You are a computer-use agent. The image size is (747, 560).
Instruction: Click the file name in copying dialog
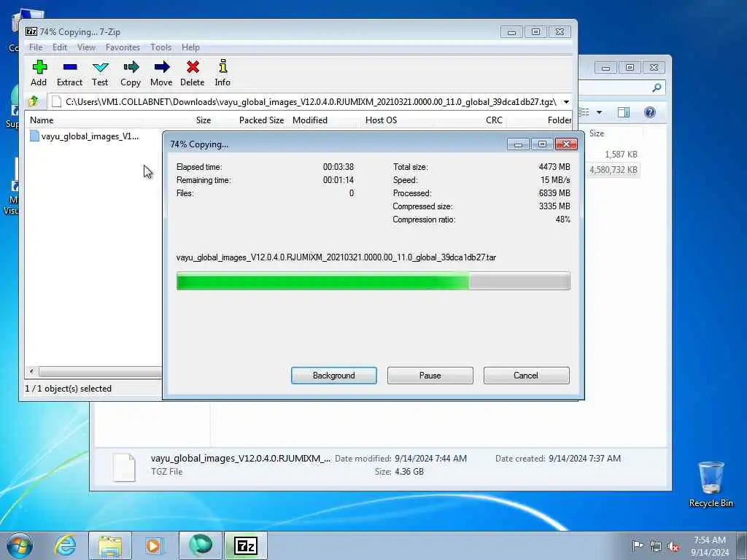(336, 257)
